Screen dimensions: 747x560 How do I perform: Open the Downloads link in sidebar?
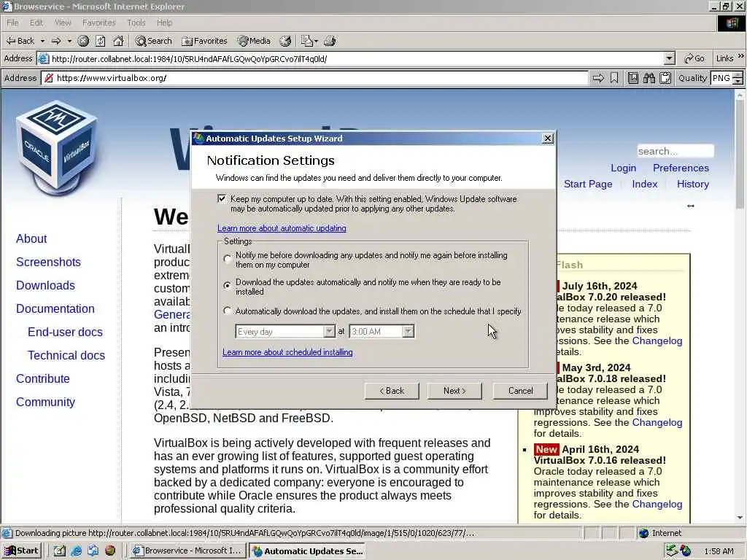(x=45, y=286)
